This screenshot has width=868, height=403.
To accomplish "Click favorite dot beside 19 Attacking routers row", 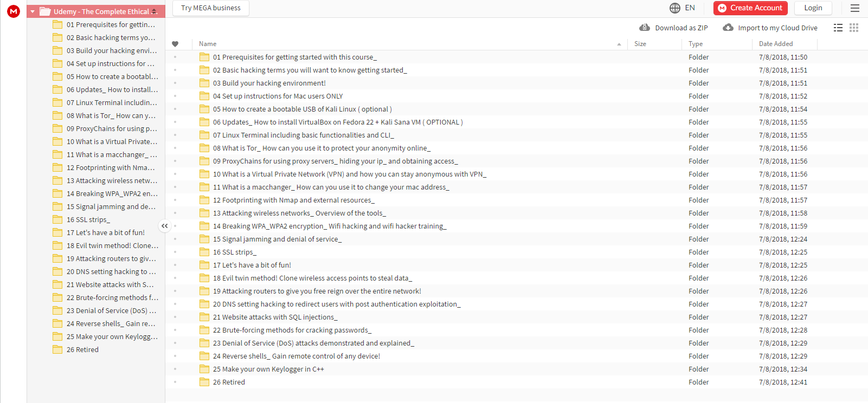I will pos(175,291).
